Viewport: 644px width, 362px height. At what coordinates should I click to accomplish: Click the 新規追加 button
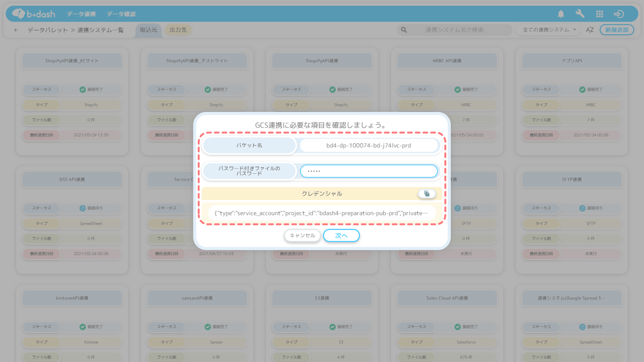point(617,30)
